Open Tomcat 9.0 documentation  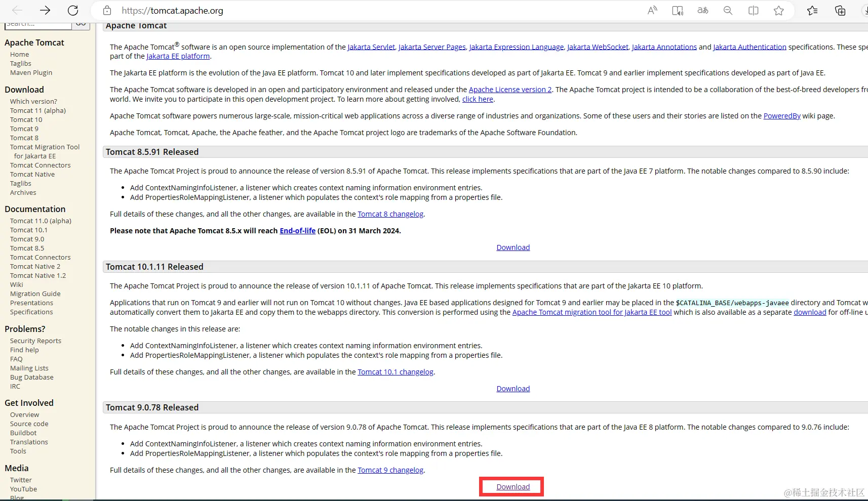point(27,239)
